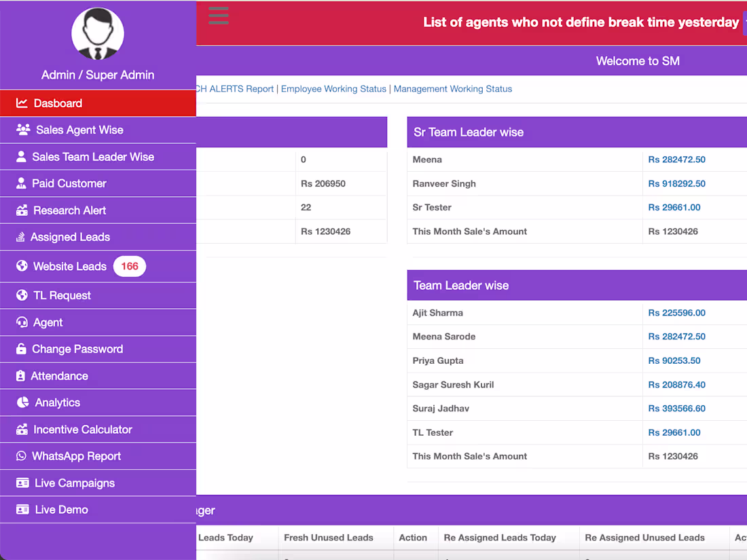
Task: Click the Change Password padlock icon
Action: pos(22,349)
